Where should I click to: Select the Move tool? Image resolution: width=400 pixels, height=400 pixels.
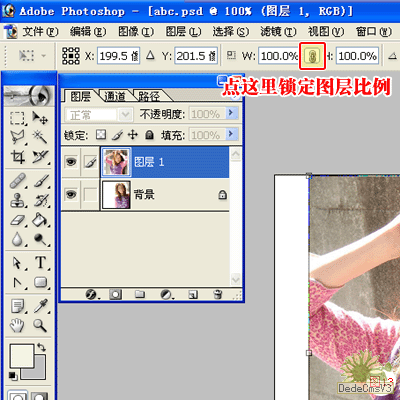tap(40, 118)
